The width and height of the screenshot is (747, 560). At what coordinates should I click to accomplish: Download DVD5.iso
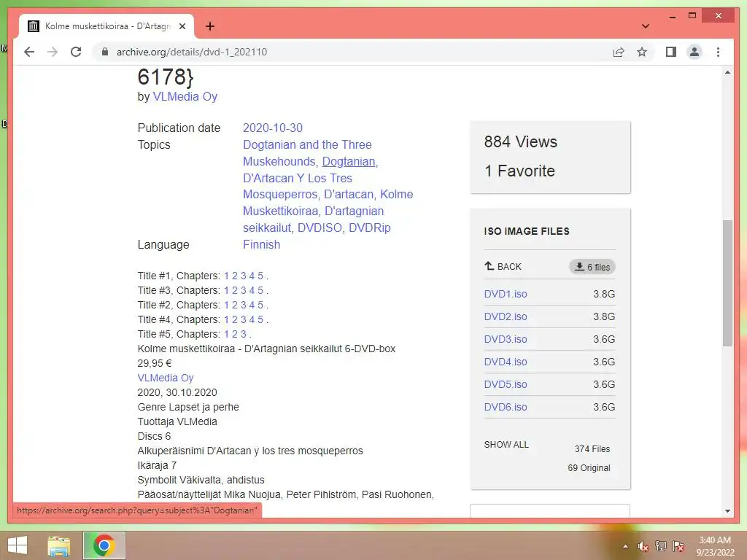(506, 384)
